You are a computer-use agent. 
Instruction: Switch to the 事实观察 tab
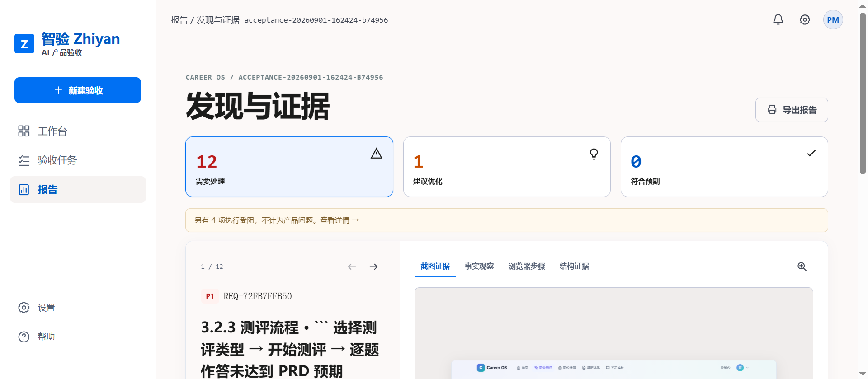tap(479, 266)
